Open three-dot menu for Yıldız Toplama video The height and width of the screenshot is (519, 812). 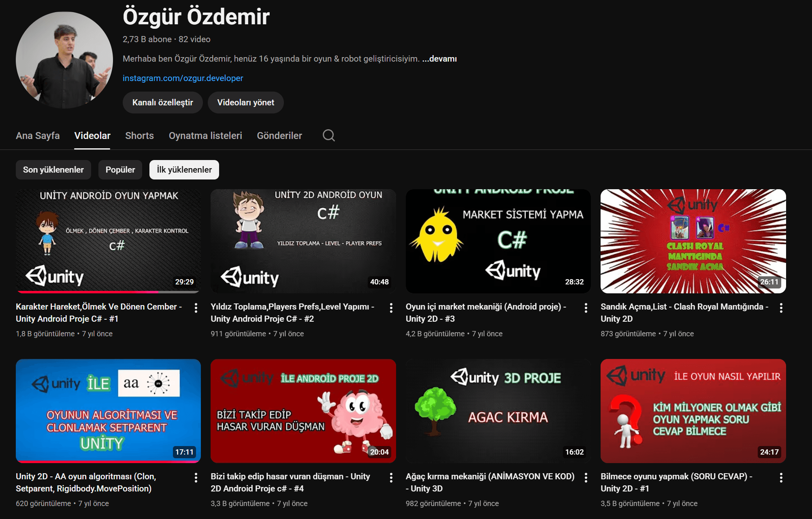(x=391, y=308)
